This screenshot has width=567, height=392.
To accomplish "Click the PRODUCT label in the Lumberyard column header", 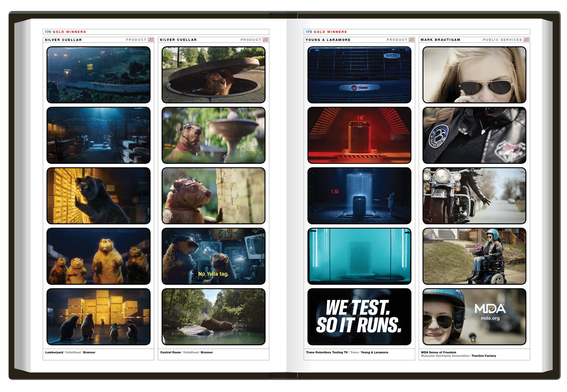I will [x=136, y=40].
